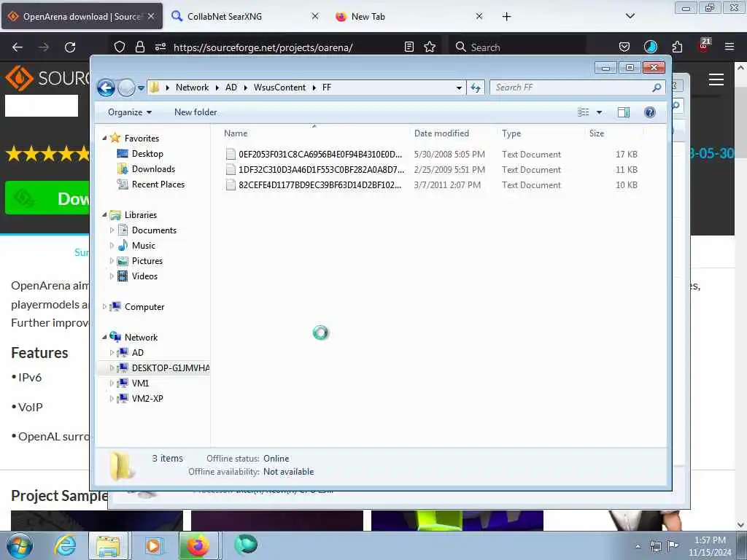
Task: Go back in Explorer window
Action: pos(106,87)
